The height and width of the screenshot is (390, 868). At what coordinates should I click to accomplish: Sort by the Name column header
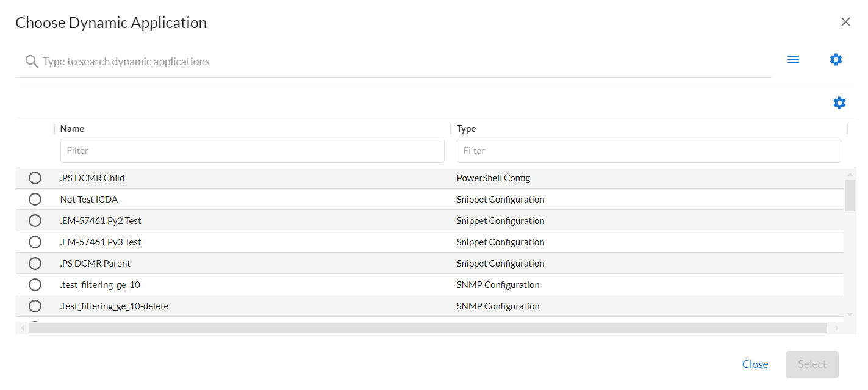(73, 129)
